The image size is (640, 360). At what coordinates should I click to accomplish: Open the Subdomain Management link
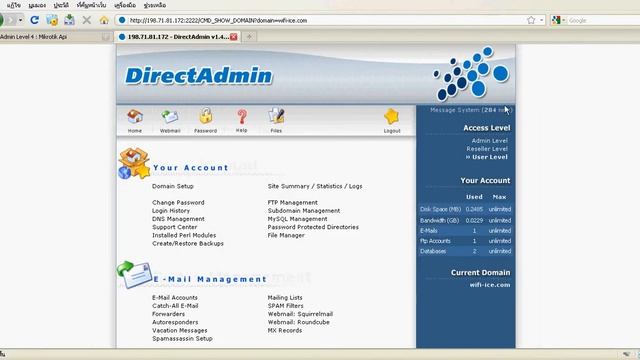[304, 211]
